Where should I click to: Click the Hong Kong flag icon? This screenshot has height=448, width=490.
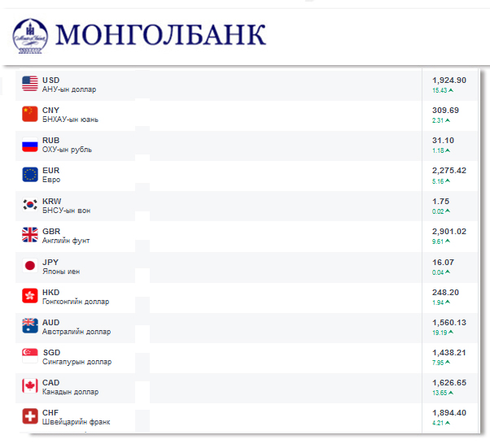[x=30, y=296]
